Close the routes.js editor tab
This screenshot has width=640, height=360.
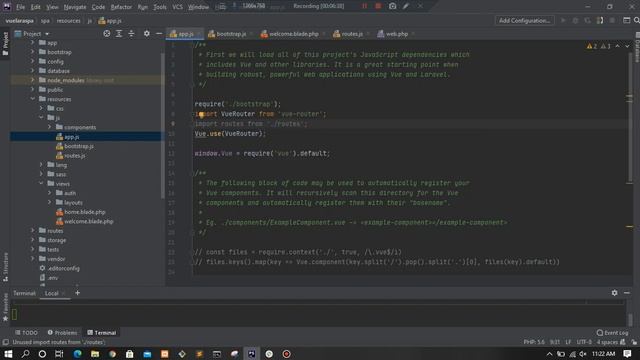pyautogui.click(x=368, y=34)
